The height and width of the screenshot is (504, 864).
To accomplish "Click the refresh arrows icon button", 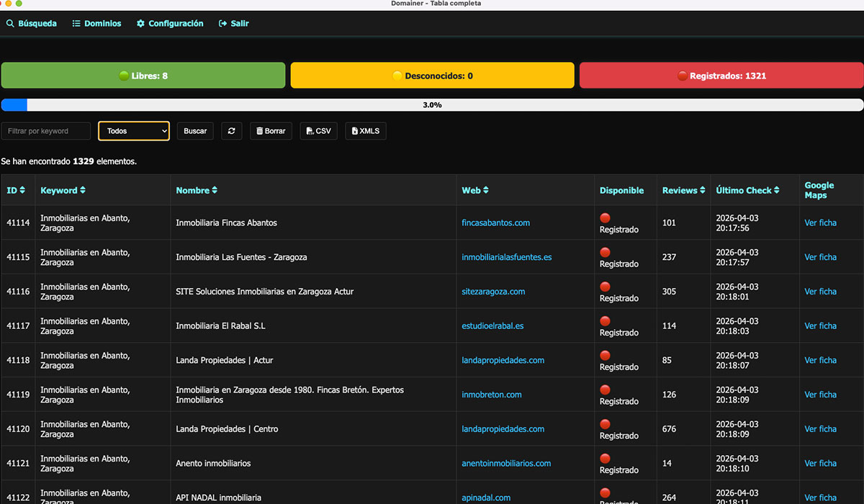I will 231,131.
